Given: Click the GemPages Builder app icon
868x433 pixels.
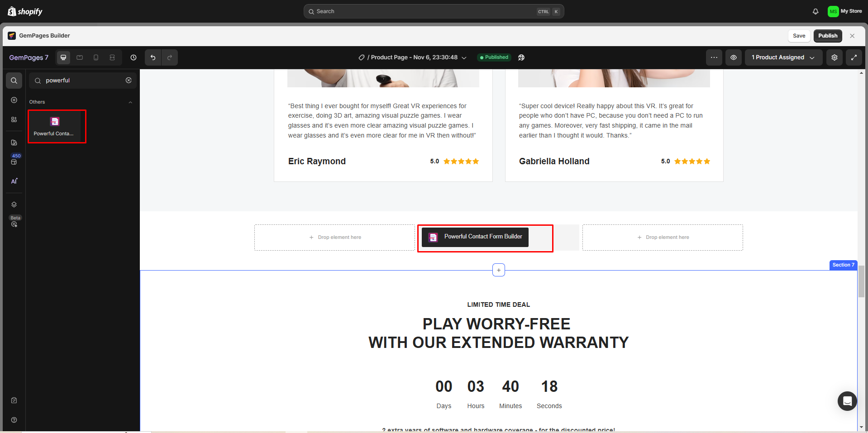Looking at the screenshot, I should [x=12, y=36].
